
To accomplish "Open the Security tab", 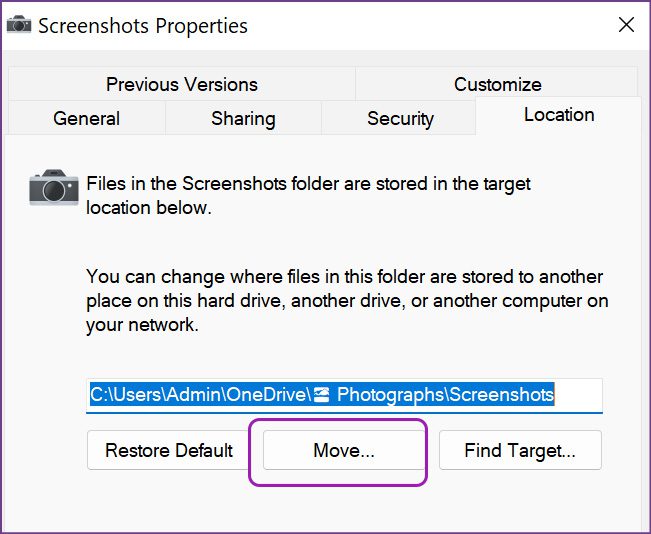I will click(x=400, y=118).
